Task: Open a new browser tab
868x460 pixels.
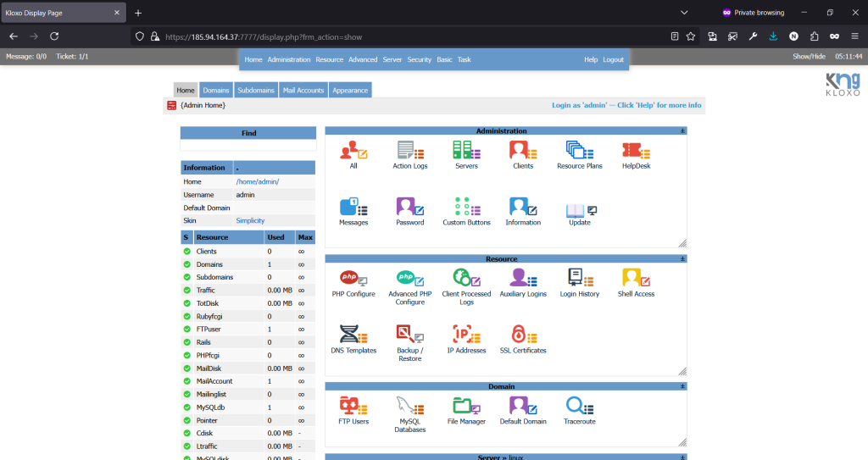Action: click(138, 13)
